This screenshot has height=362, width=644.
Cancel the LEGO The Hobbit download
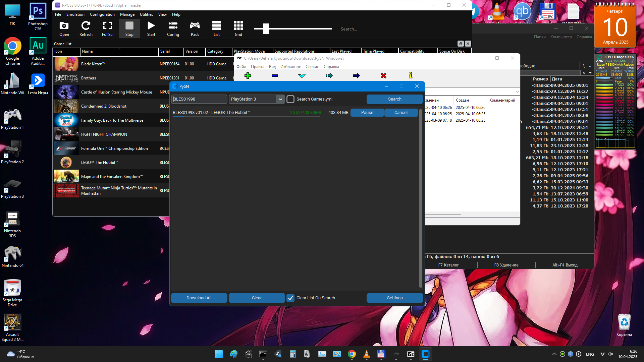401,113
